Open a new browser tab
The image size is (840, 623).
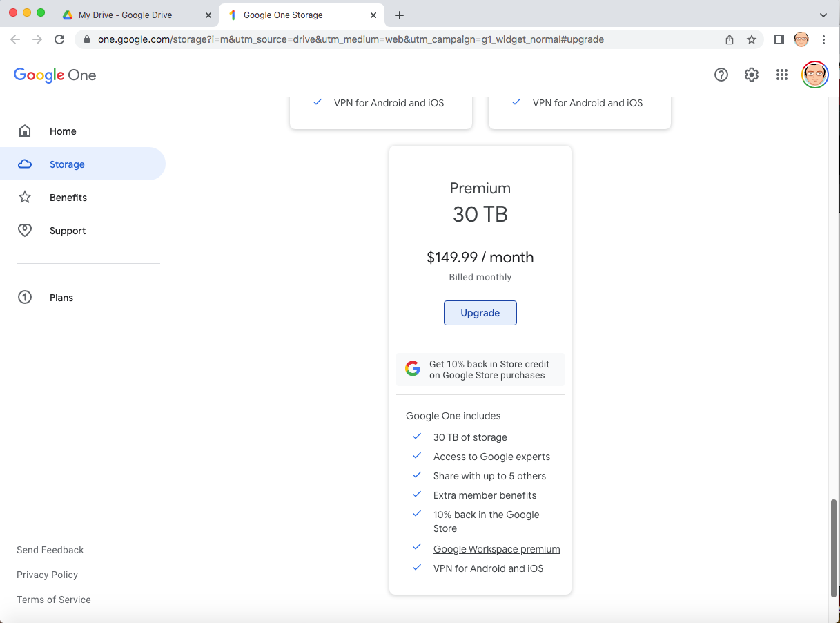pyautogui.click(x=400, y=15)
